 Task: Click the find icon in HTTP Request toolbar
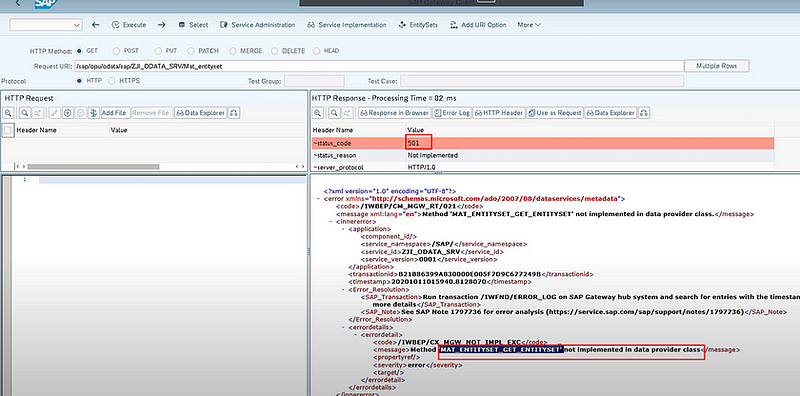coord(24,113)
